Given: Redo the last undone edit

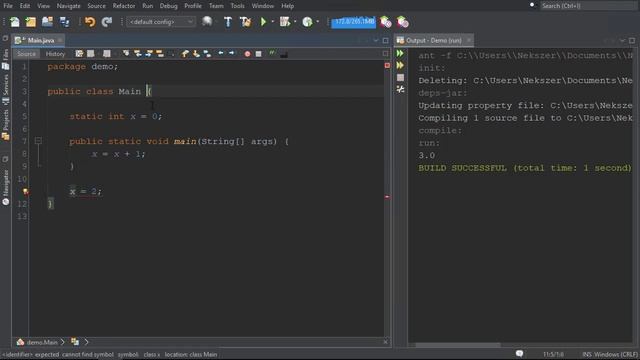Looking at the screenshot, I should [x=107, y=22].
